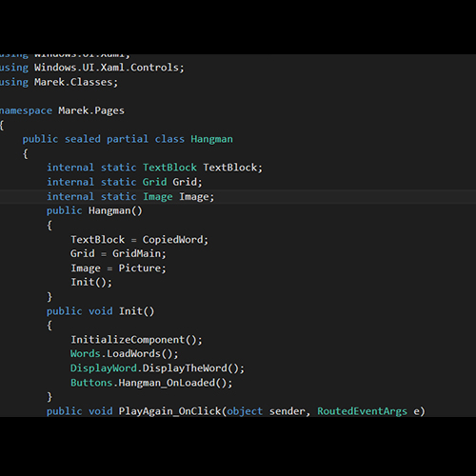
Task: Click 'GridMain' in the Grid assignment
Action: point(137,253)
